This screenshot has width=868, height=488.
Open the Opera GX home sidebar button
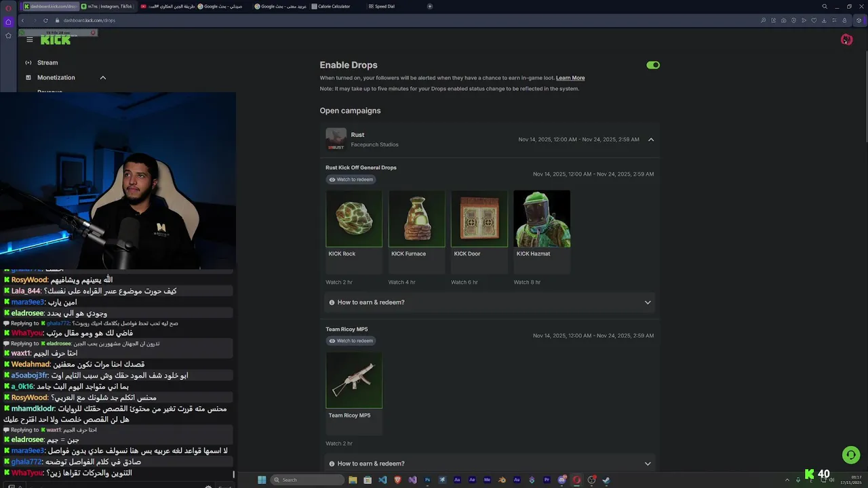8,22
